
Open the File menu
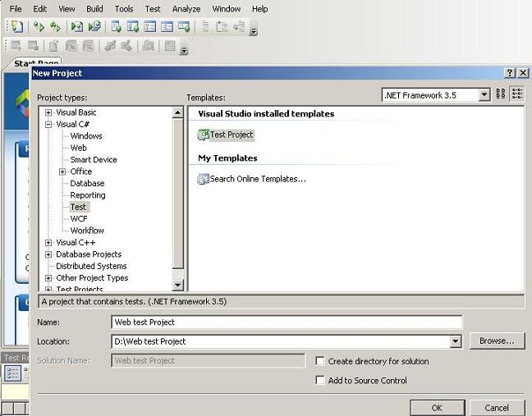(x=16, y=9)
